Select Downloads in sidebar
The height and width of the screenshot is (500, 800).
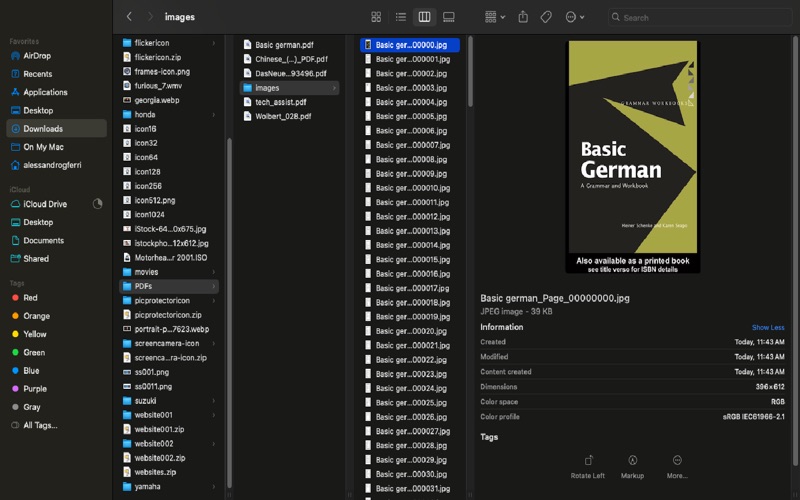[x=56, y=129]
